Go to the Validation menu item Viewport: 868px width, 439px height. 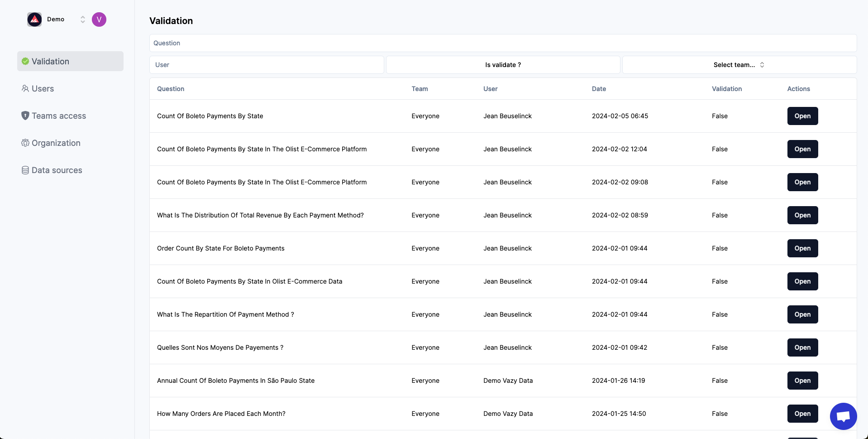coord(70,61)
